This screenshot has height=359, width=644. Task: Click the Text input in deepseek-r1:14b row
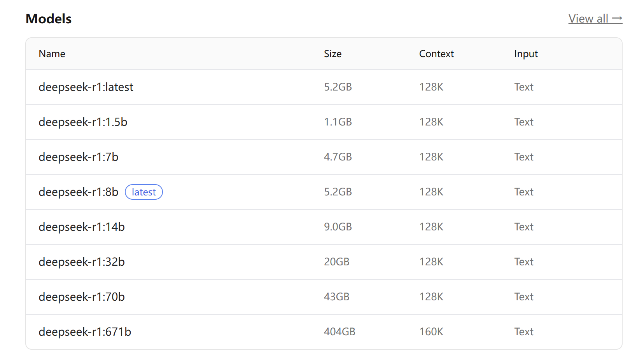point(524,227)
